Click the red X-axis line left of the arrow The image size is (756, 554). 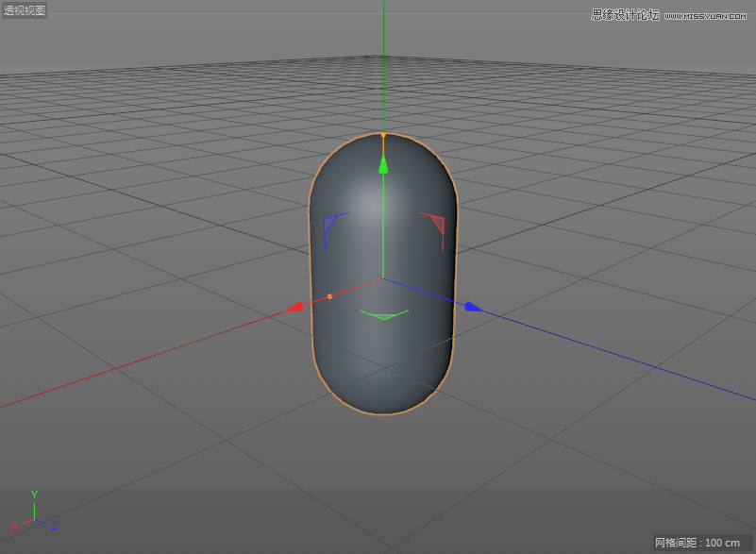tap(142, 359)
